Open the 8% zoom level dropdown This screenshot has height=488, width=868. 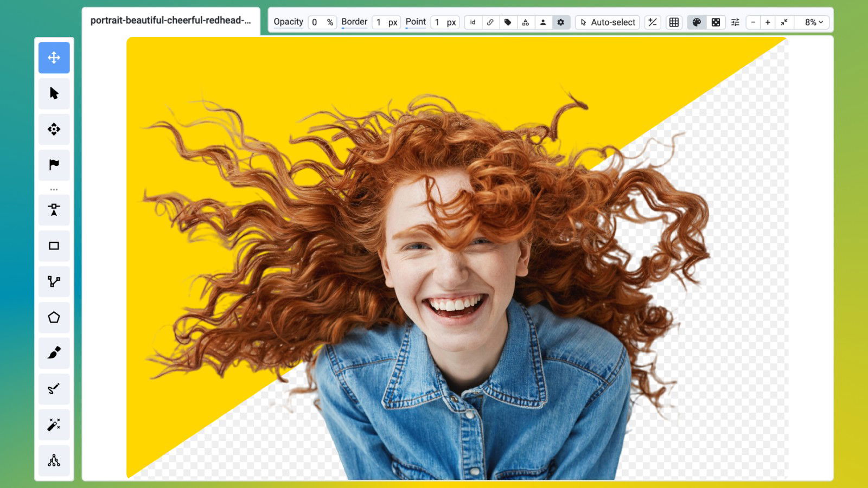814,22
